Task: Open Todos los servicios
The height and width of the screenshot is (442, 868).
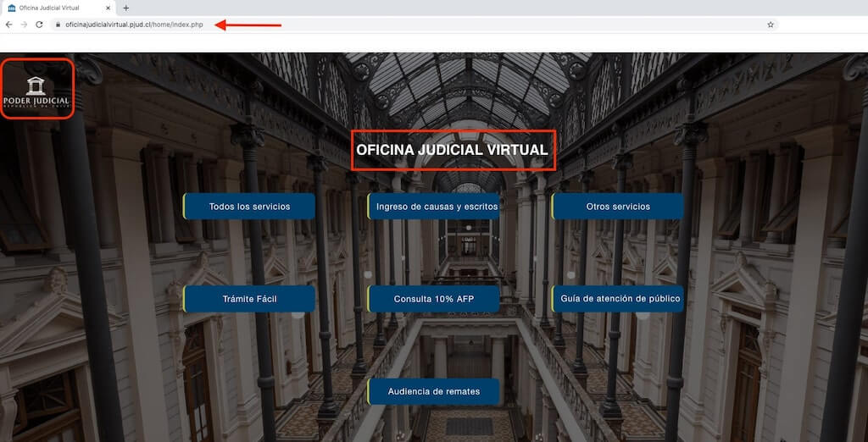Action: (x=249, y=207)
